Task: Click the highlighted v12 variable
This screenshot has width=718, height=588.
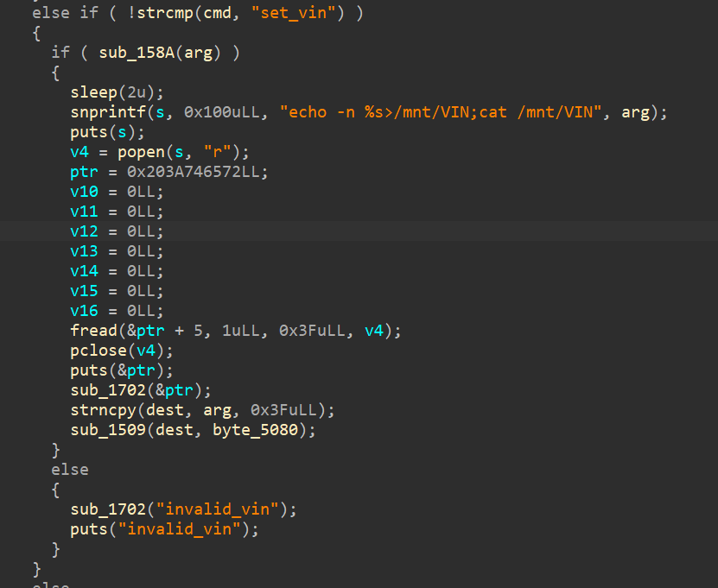Action: click(85, 231)
